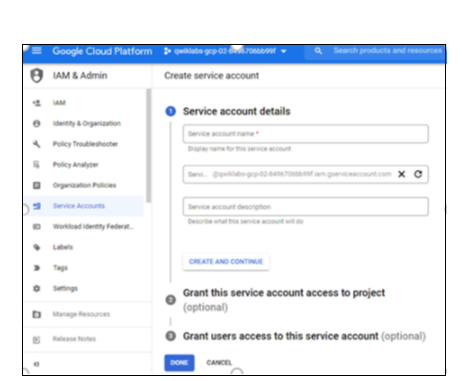Click the Release Notes document icon
The height and width of the screenshot is (381, 462).
(x=37, y=339)
